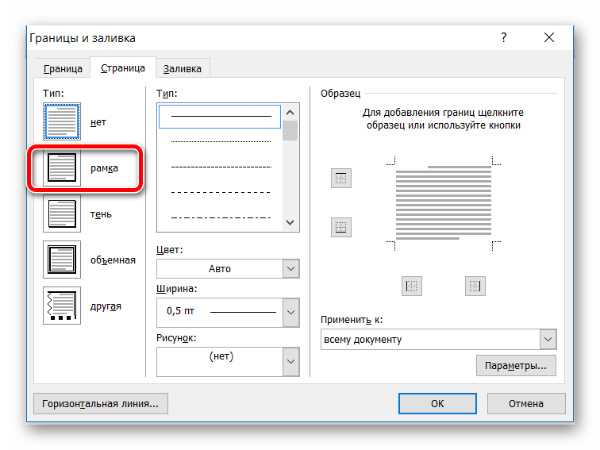Open the Ширина width dropdown

(291, 313)
